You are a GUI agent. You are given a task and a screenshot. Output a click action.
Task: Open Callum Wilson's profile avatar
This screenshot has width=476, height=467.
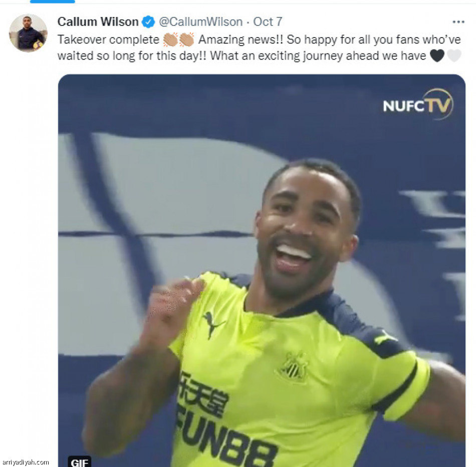coord(28,33)
